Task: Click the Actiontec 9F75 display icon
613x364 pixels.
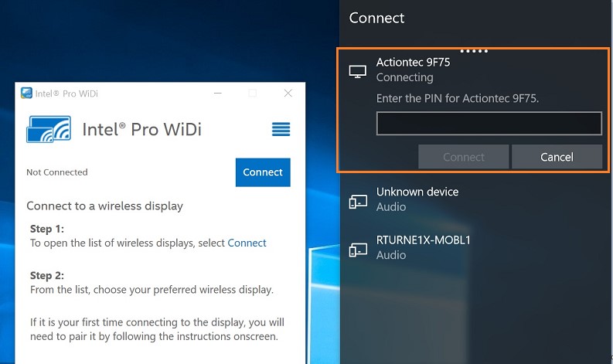Action: click(358, 71)
